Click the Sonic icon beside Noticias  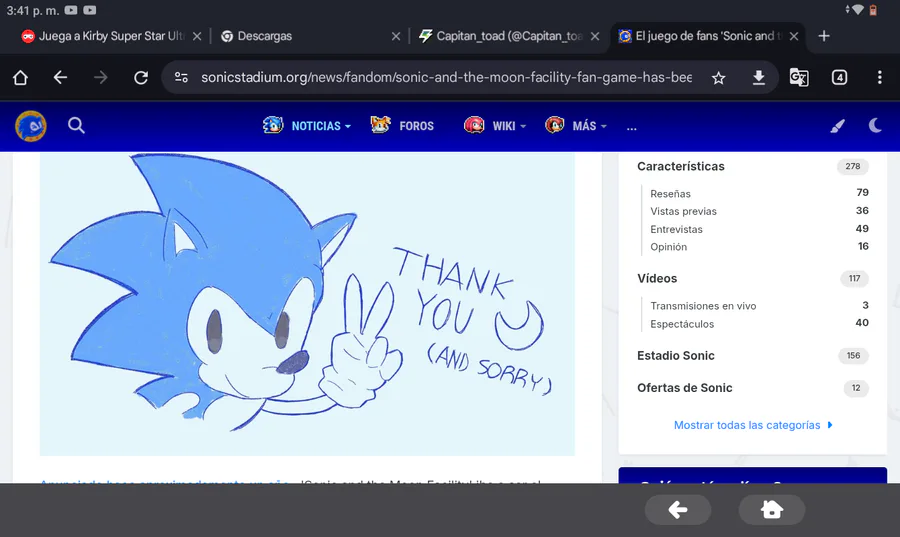click(273, 124)
